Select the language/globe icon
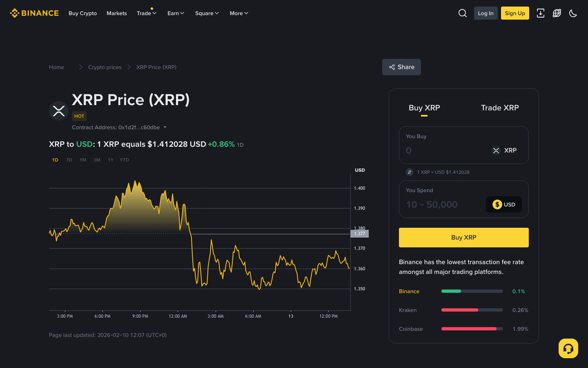This screenshot has width=588, height=368. click(557, 13)
